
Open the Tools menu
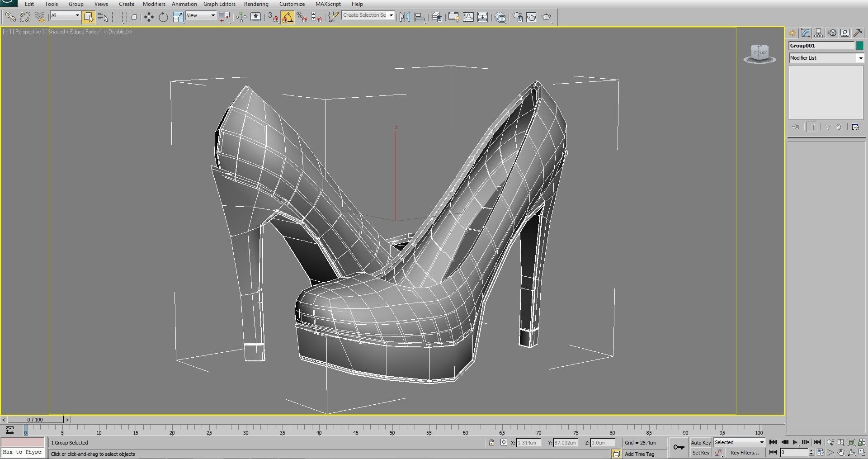click(51, 4)
